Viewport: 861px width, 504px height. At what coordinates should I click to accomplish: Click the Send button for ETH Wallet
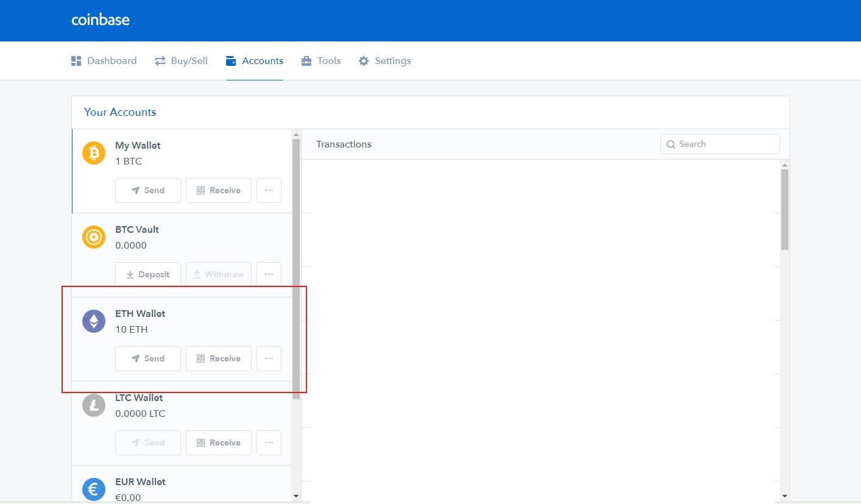(147, 358)
